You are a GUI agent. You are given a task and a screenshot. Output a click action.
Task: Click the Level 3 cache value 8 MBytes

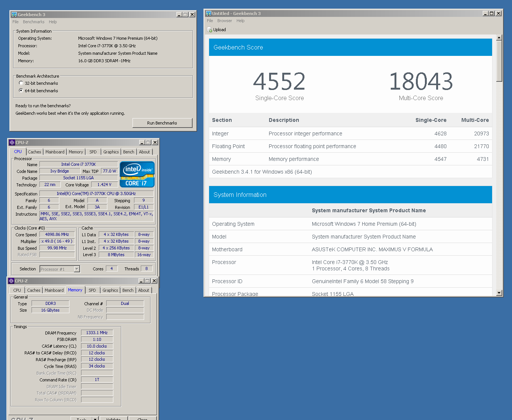pos(116,255)
